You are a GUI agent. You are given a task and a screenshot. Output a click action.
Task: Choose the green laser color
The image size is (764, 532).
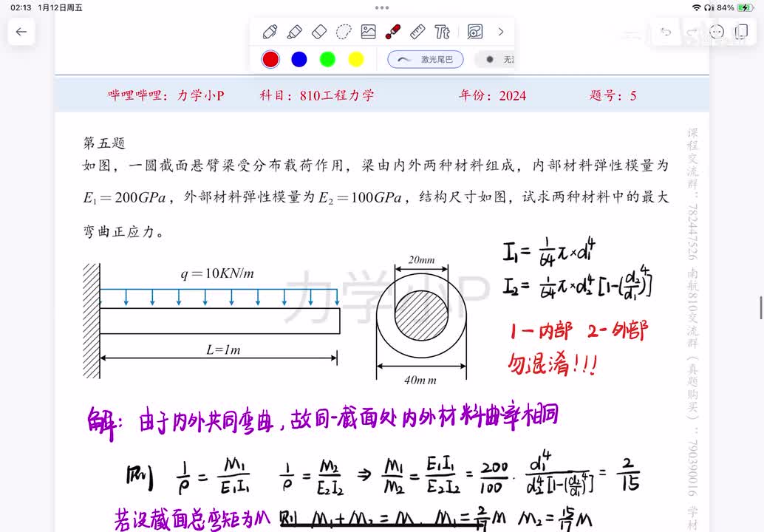[x=327, y=59]
